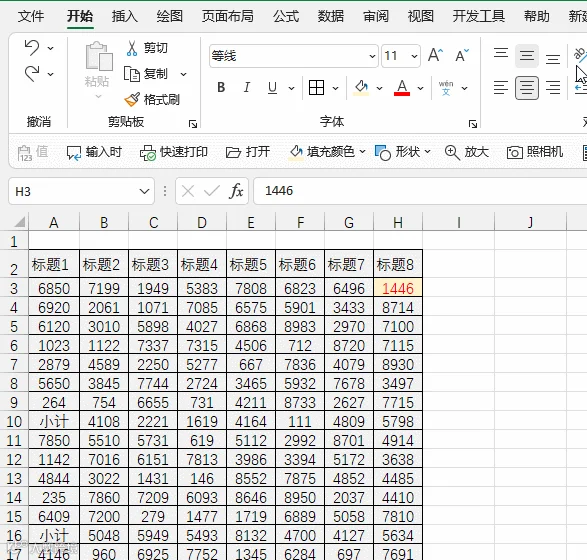Open the font dialog launcher
587x560 pixels.
pos(473,124)
